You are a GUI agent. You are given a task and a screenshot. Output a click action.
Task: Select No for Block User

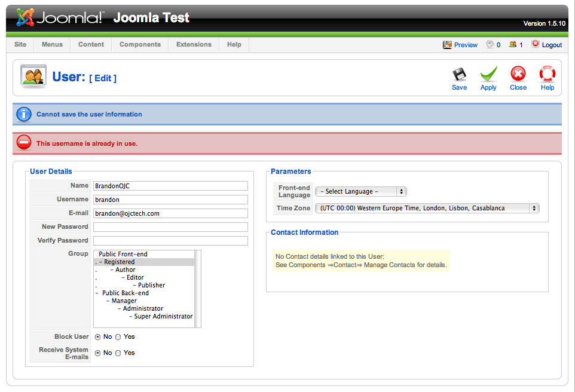point(97,337)
